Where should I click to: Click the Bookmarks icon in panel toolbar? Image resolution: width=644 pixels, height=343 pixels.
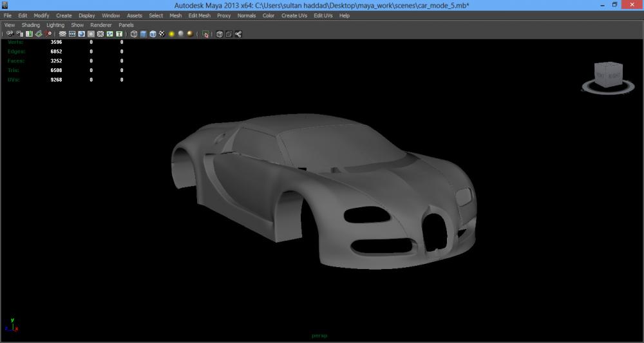coord(29,34)
